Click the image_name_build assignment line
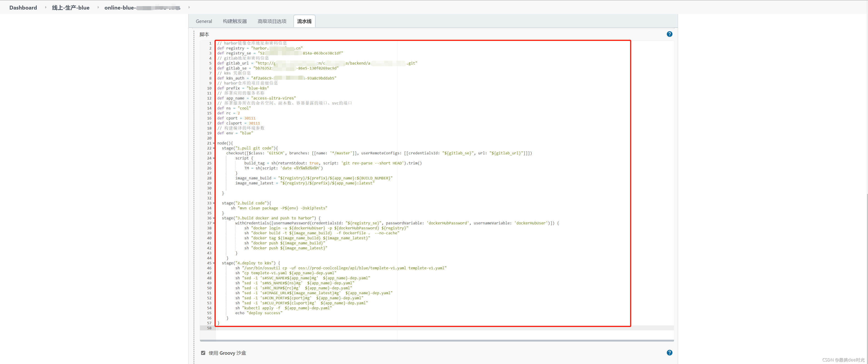 coord(314,178)
